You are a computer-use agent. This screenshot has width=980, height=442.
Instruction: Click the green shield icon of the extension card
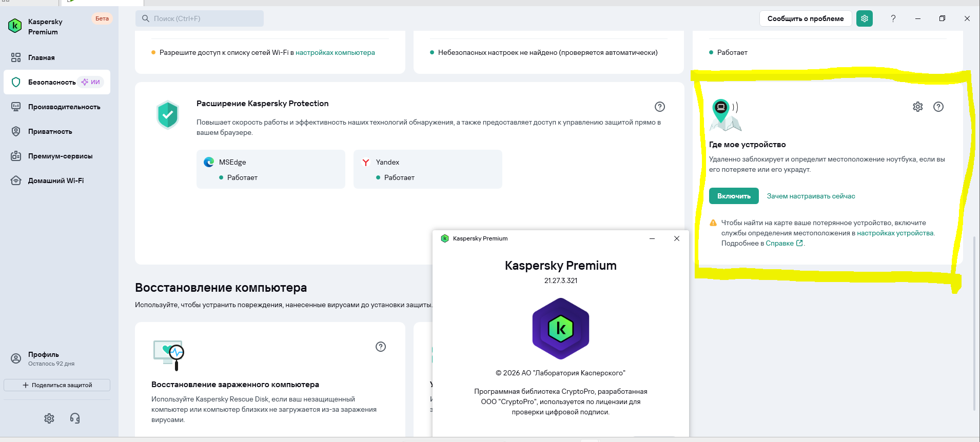point(168,114)
